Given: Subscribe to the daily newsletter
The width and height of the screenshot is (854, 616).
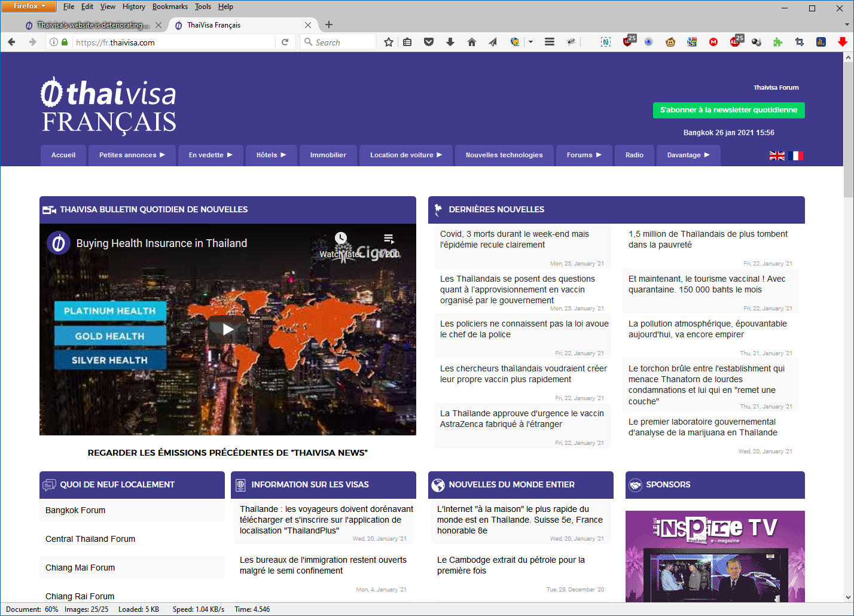Looking at the screenshot, I should coord(728,110).
